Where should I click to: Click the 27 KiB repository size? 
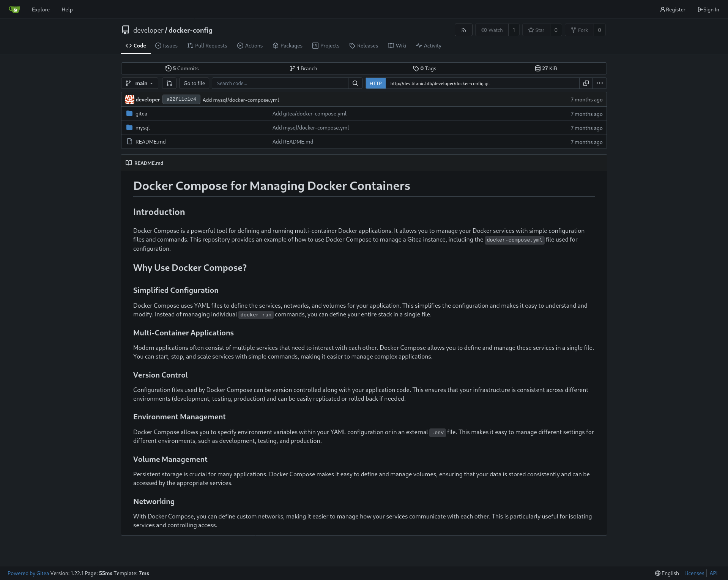tap(546, 68)
